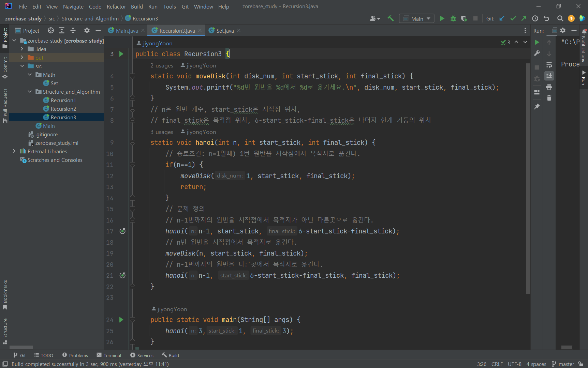The width and height of the screenshot is (588, 368).
Task: Pin the Run tool window tab
Action: pyautogui.click(x=537, y=106)
